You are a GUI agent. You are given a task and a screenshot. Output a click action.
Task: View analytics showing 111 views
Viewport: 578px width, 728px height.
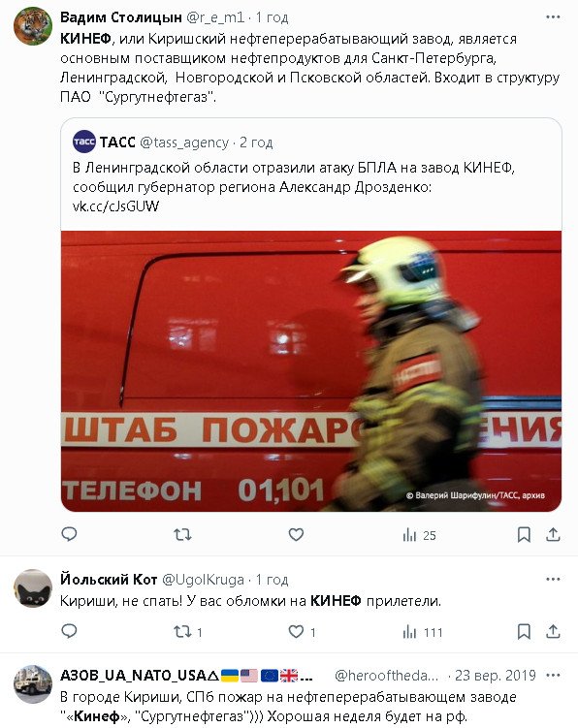tap(423, 632)
